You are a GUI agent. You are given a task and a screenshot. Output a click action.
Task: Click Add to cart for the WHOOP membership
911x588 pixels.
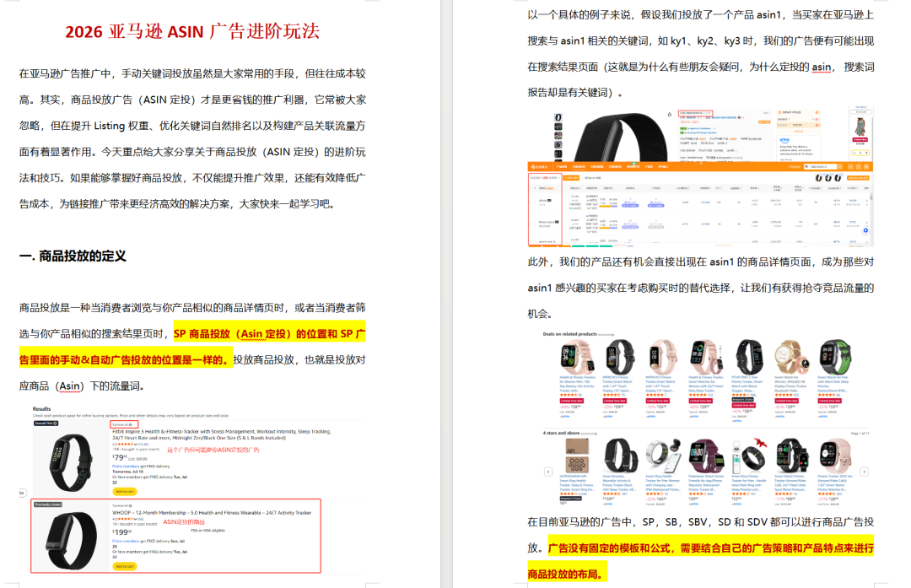[124, 566]
